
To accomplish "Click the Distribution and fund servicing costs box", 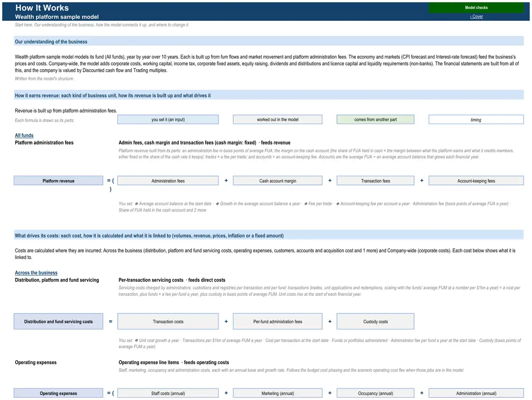I will point(59,322).
